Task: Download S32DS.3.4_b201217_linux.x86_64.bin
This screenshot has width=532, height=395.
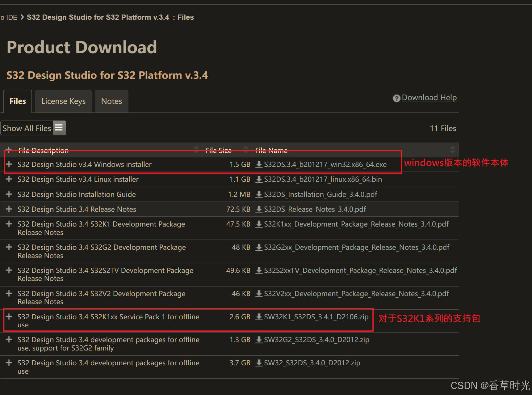Action: (x=323, y=179)
